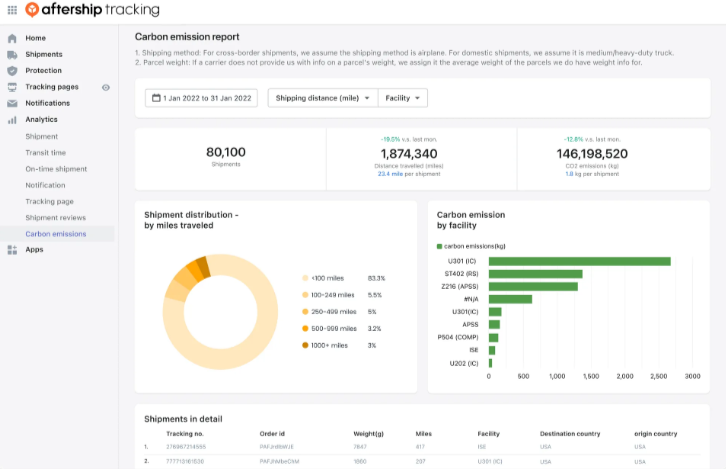Image resolution: width=726 pixels, height=469 pixels.
Task: Select the Carbon emissions menu item
Action: 56,234
